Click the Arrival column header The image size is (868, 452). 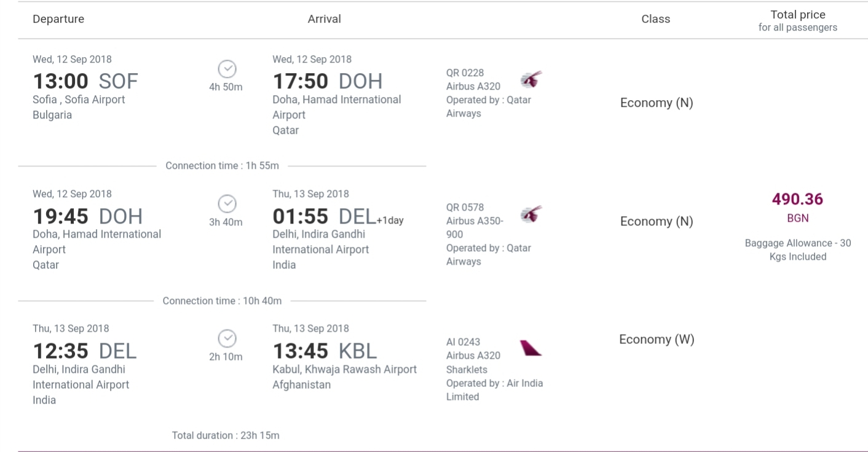coord(324,19)
